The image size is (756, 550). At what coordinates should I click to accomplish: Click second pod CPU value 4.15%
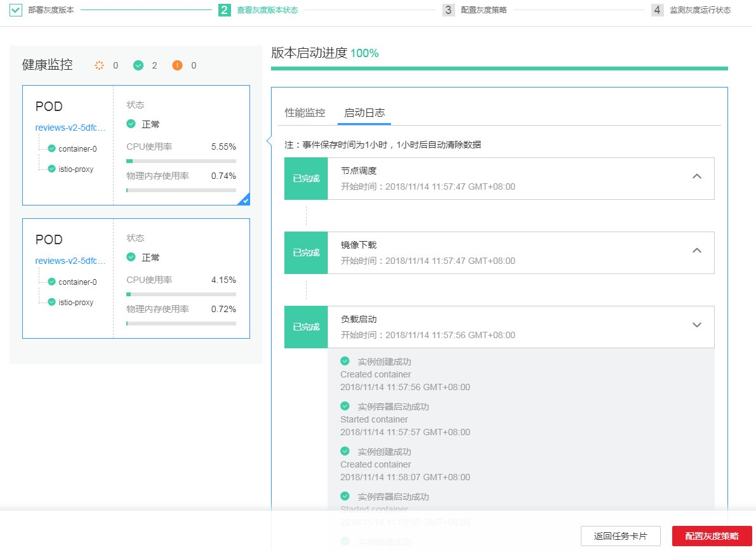223,280
